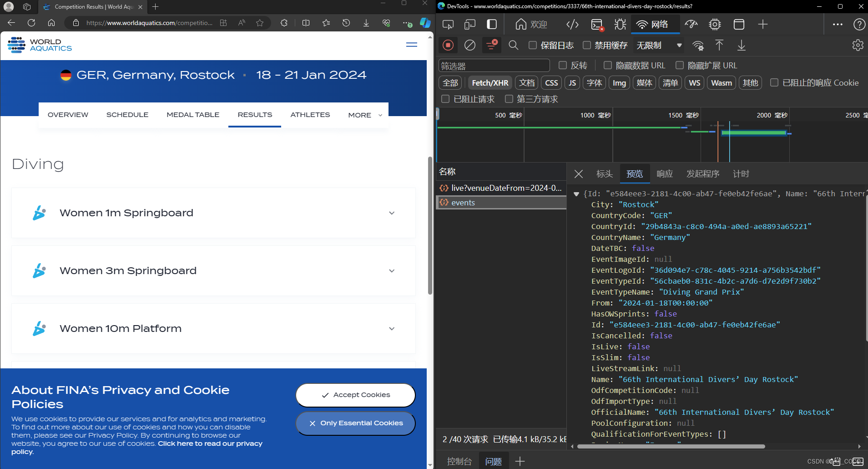Open split screen view icon
868x469 pixels.
(306, 23)
